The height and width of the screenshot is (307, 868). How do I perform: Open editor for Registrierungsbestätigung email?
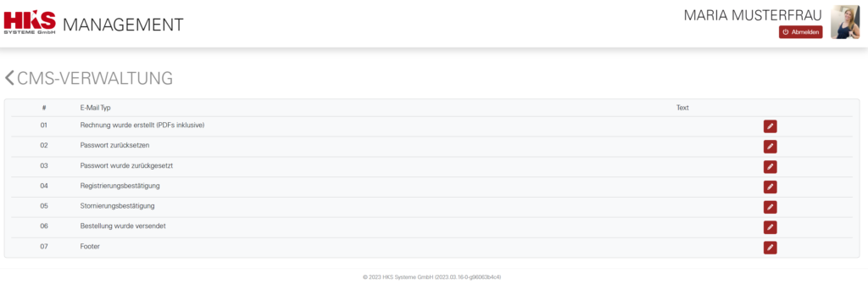(770, 187)
